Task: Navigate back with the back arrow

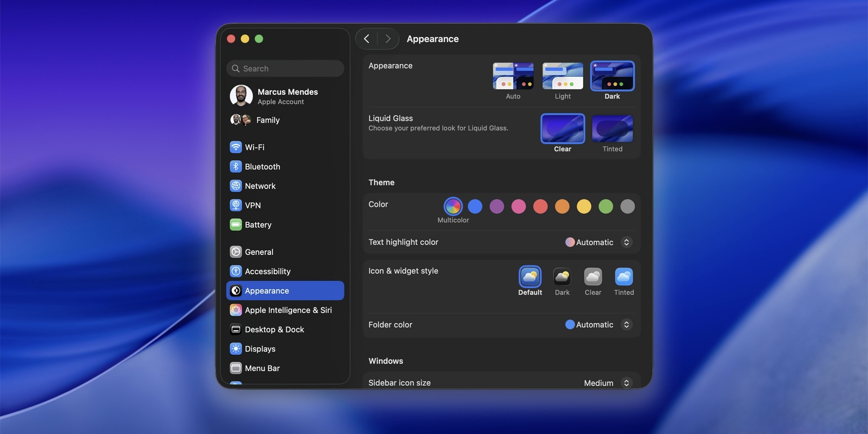Action: click(x=366, y=39)
